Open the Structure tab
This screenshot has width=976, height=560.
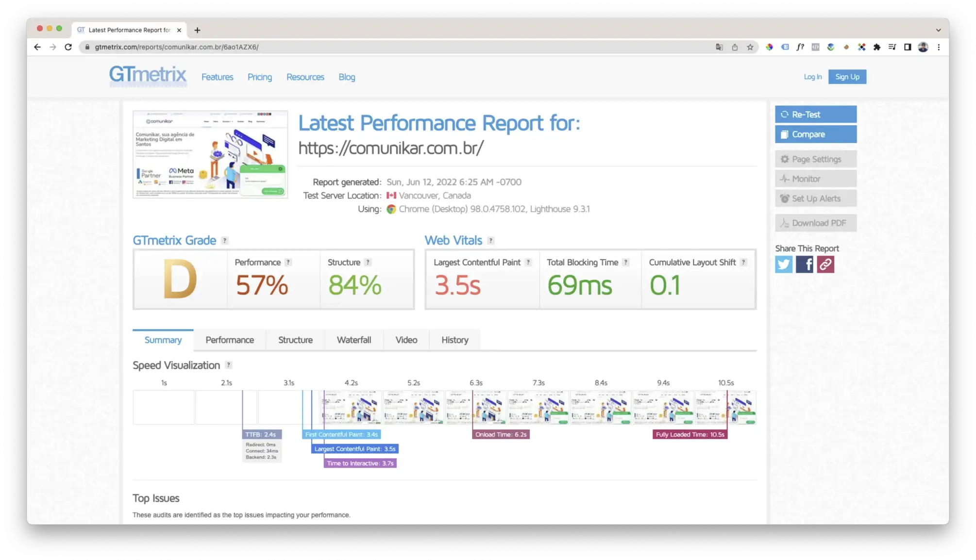pos(295,340)
